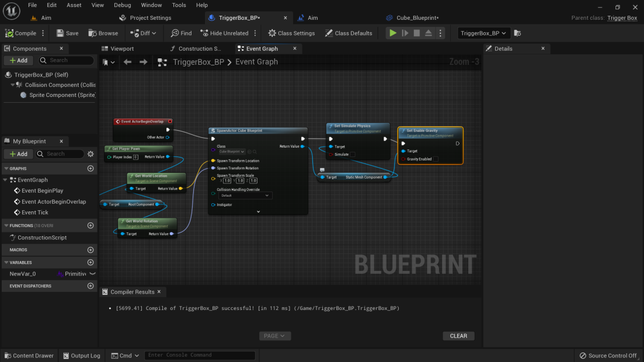This screenshot has height=362, width=644.
Task: Close the TriggerBox_BP tab
Action: coord(286,18)
